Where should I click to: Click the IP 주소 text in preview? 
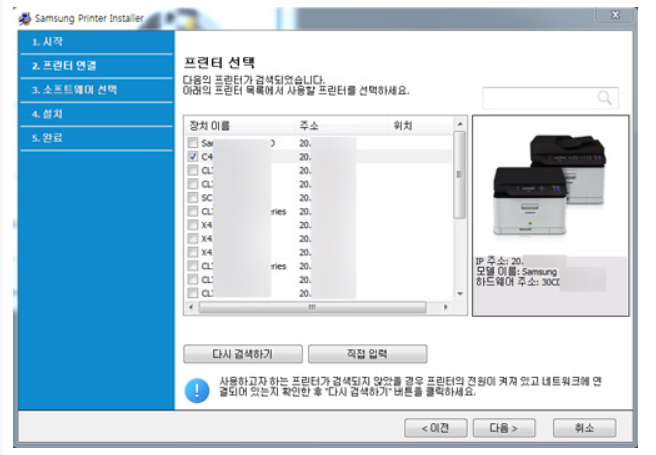tap(499, 261)
